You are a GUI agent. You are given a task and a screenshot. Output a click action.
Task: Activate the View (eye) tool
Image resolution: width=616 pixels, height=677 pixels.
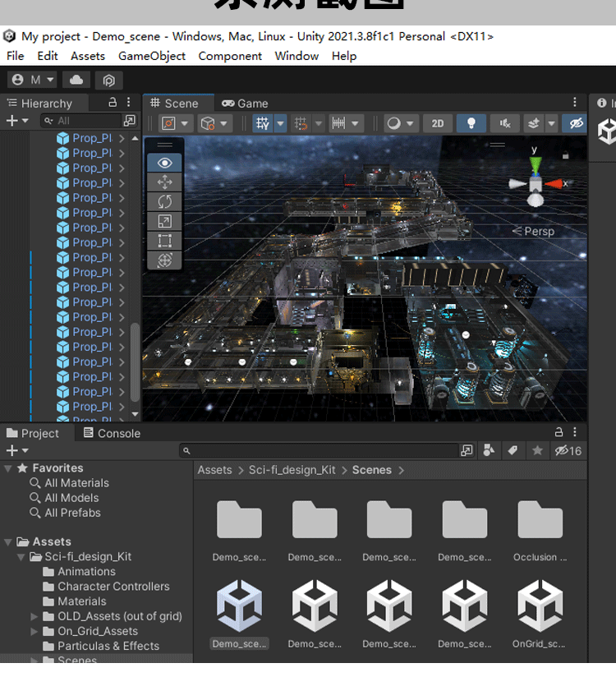164,163
